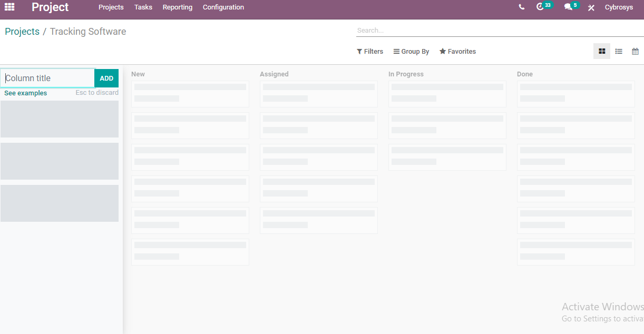This screenshot has height=334, width=644.
Task: Click the Esc to discard hint
Action: (97, 93)
